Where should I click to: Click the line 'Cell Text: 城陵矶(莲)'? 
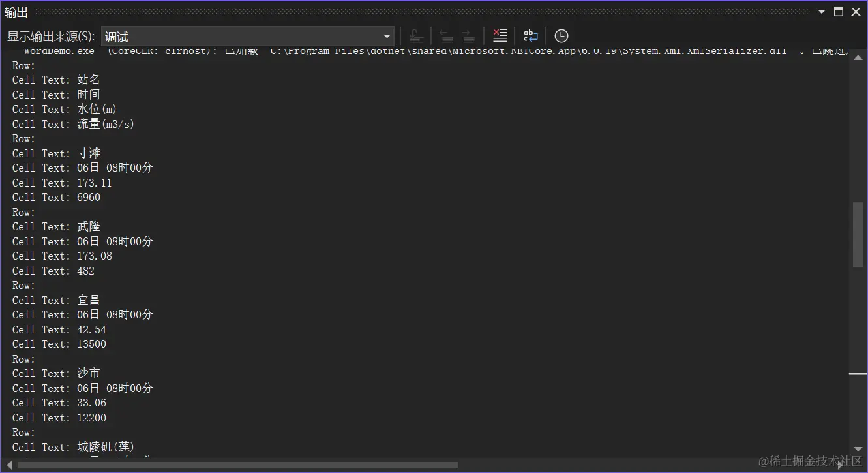pos(73,447)
